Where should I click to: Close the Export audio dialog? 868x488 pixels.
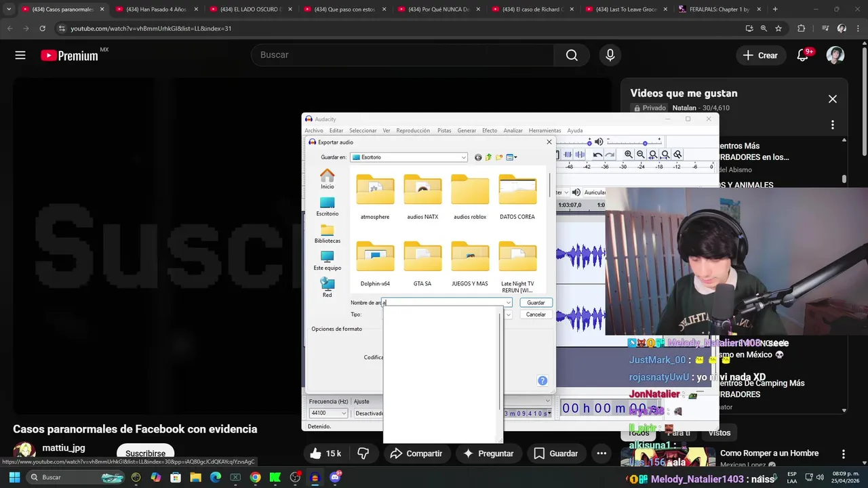pos(549,142)
